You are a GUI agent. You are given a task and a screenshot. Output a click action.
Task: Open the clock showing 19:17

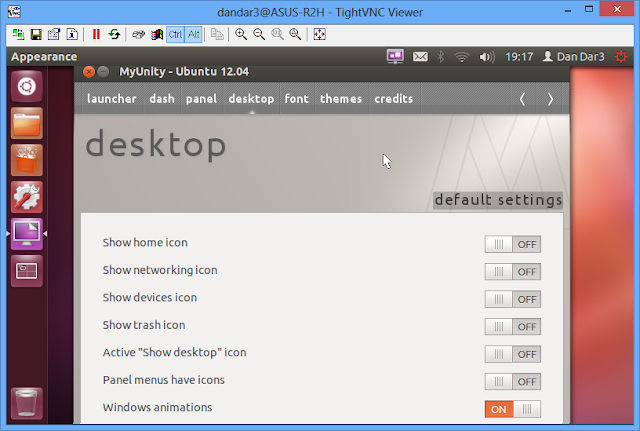(519, 57)
